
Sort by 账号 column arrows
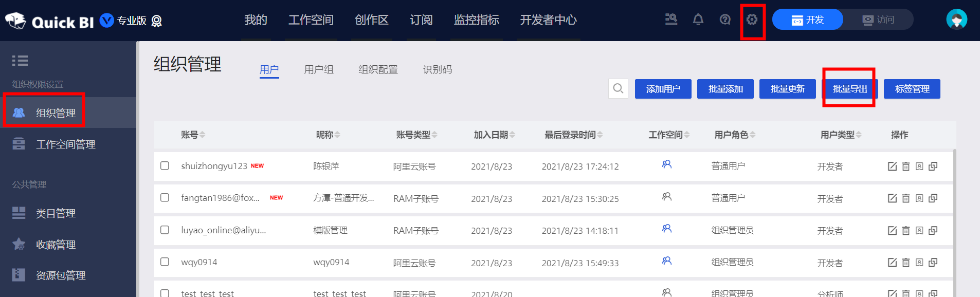tap(203, 135)
